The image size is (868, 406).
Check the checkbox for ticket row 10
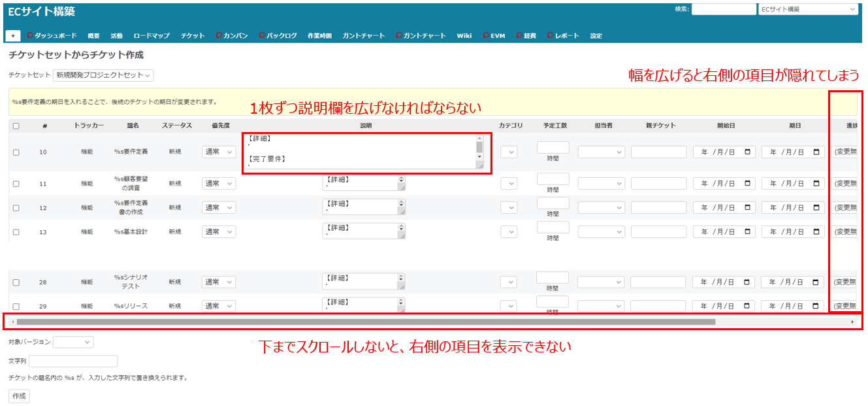[16, 152]
